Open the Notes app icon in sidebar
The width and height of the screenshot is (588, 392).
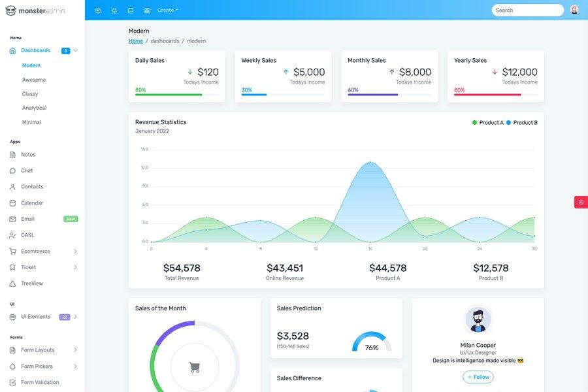click(x=11, y=153)
